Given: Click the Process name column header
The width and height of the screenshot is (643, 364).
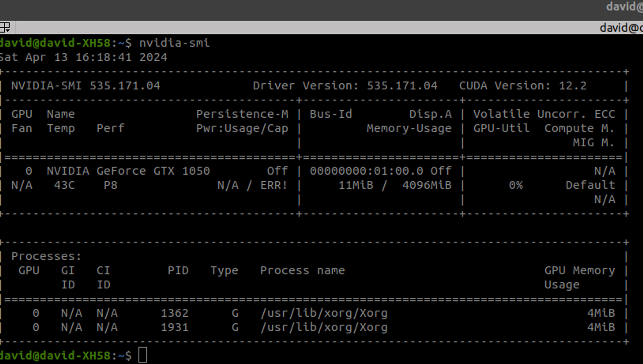Looking at the screenshot, I should coord(303,271).
